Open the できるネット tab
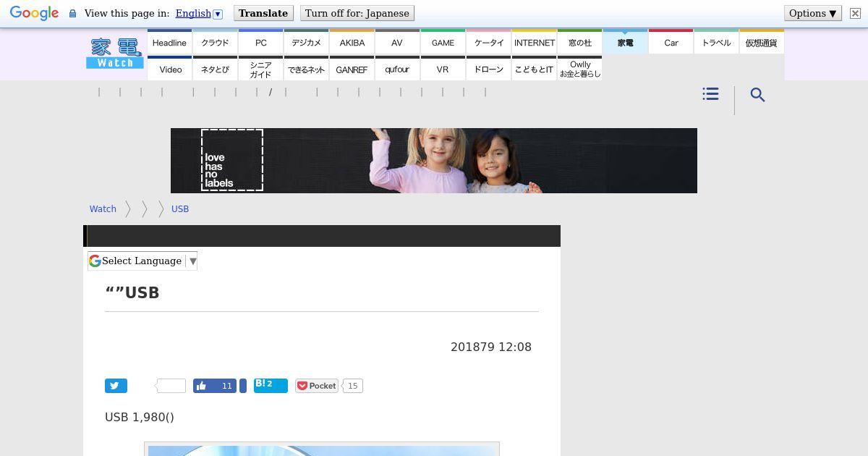Screen dimensions: 868x456 pyautogui.click(x=306, y=69)
